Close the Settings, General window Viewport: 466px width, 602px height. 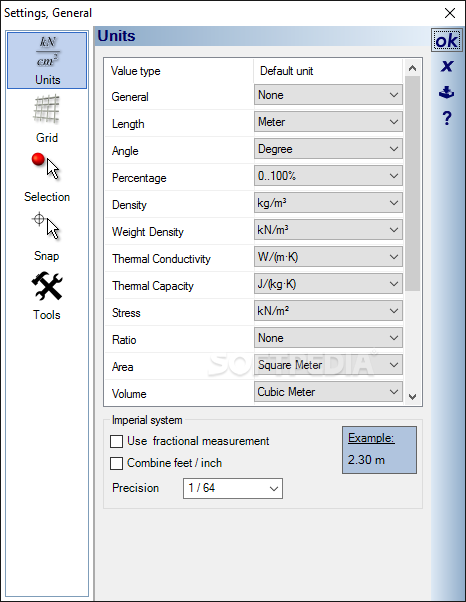click(449, 13)
